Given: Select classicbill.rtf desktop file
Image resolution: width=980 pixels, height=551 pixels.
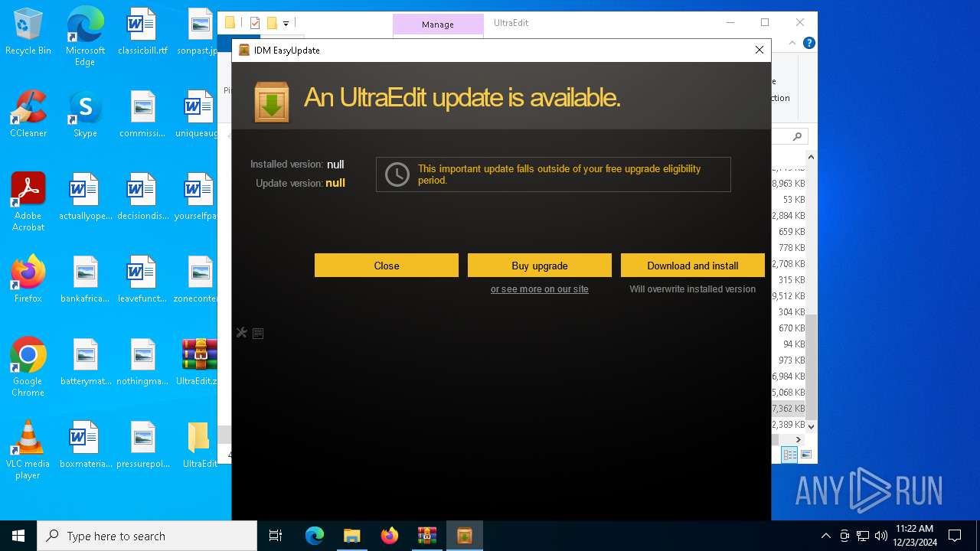Looking at the screenshot, I should 142,32.
